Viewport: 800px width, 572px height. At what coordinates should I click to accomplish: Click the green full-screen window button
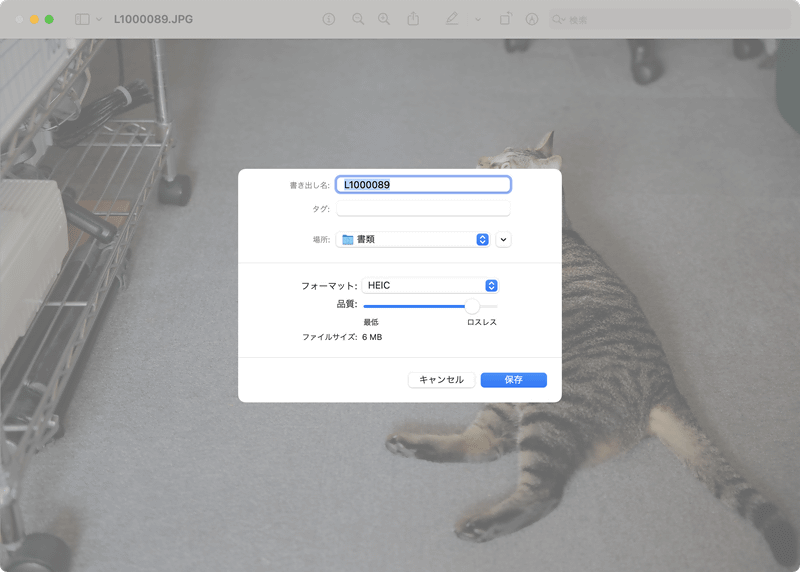(49, 19)
